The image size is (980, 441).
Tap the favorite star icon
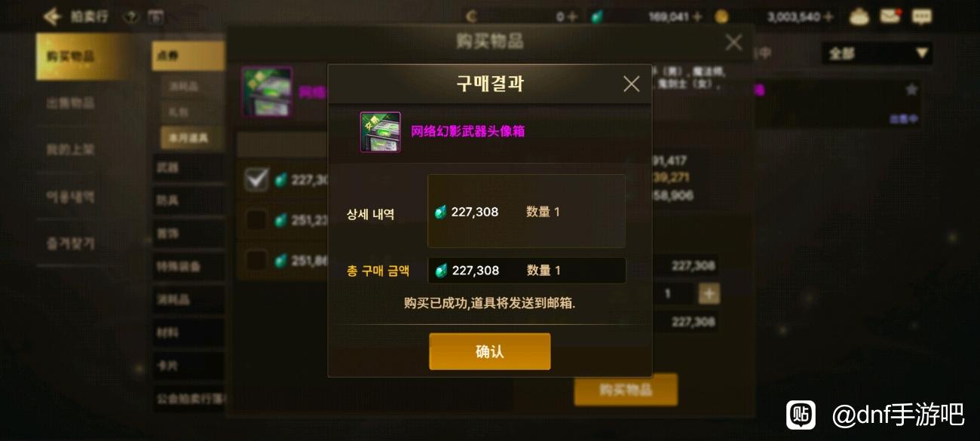coord(911,90)
